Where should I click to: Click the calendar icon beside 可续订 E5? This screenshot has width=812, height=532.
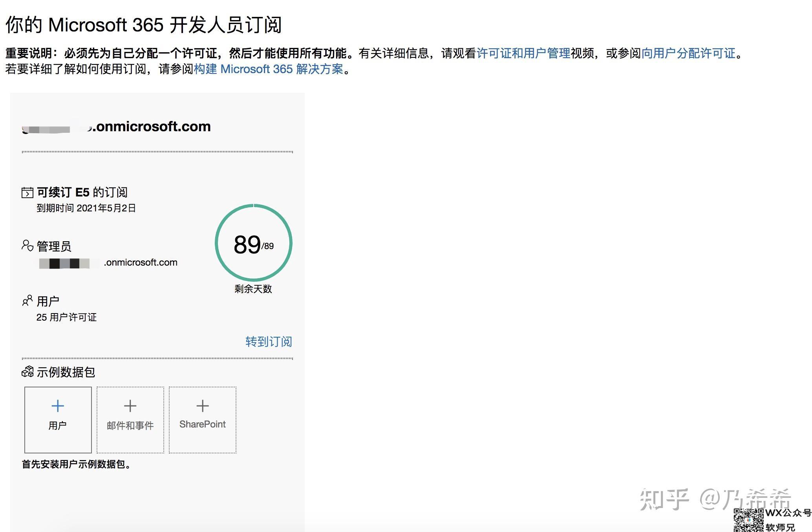click(27, 193)
